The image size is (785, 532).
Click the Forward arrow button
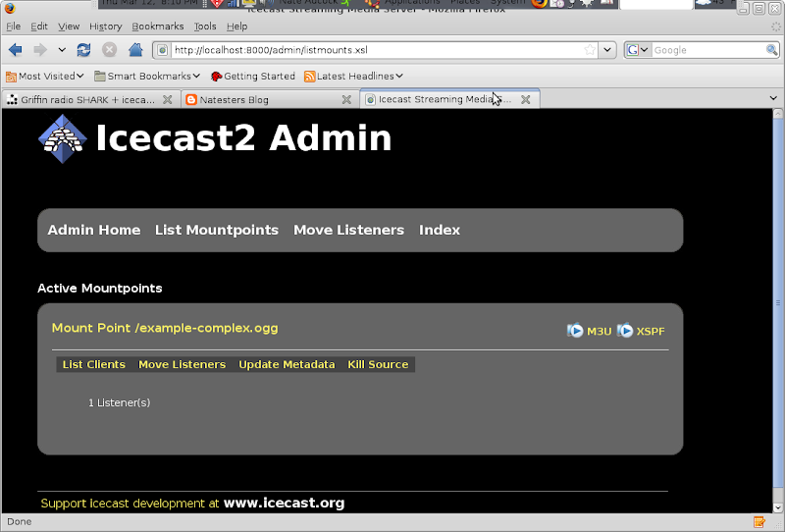40,50
